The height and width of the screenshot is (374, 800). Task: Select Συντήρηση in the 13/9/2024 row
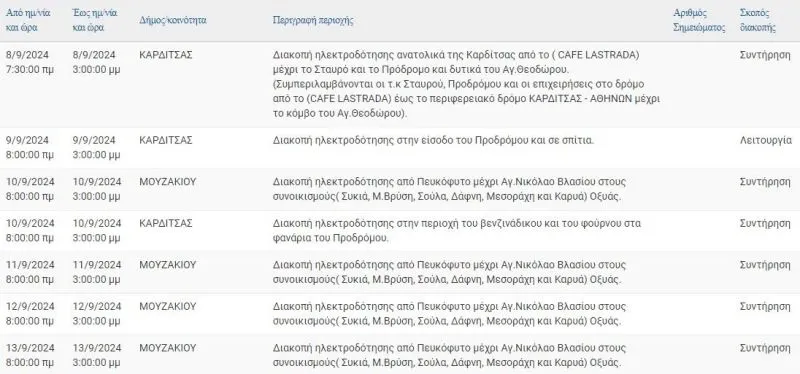765,348
